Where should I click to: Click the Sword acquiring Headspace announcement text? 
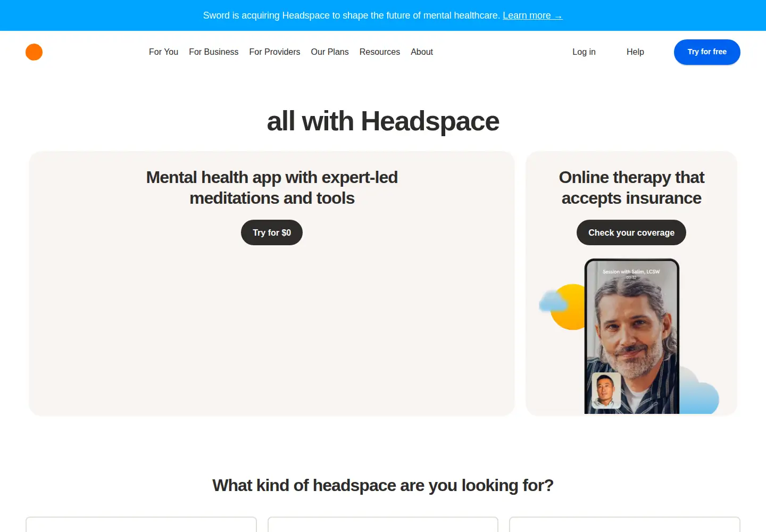[352, 15]
